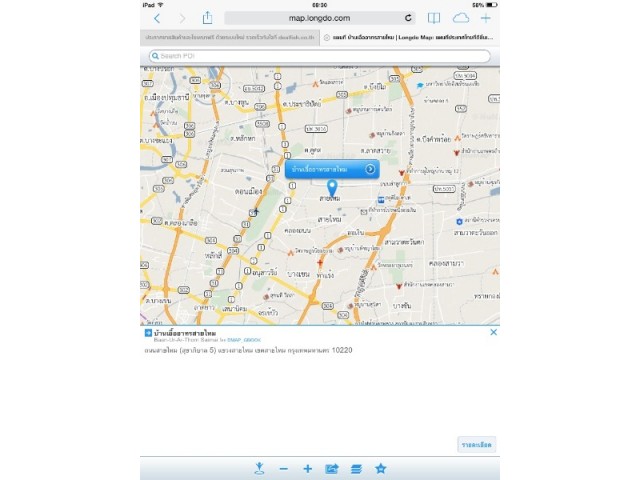Zoom out with the minus button
640x480 pixels.
pyautogui.click(x=284, y=468)
